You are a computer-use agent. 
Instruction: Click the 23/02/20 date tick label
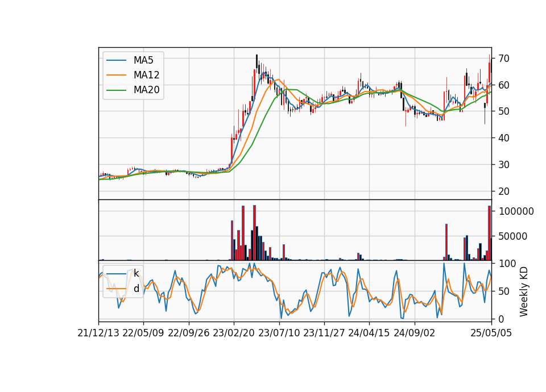point(234,333)
